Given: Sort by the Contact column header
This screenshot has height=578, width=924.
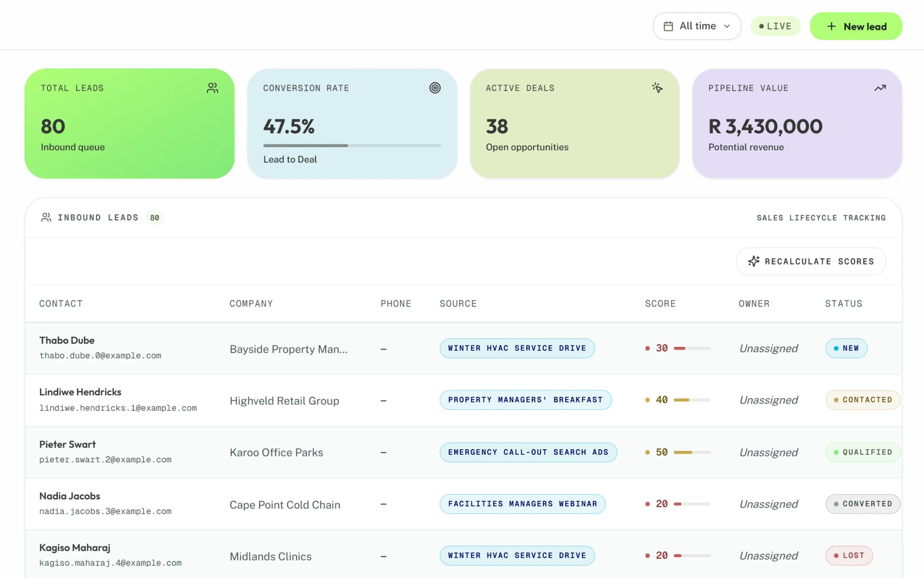Looking at the screenshot, I should point(61,303).
